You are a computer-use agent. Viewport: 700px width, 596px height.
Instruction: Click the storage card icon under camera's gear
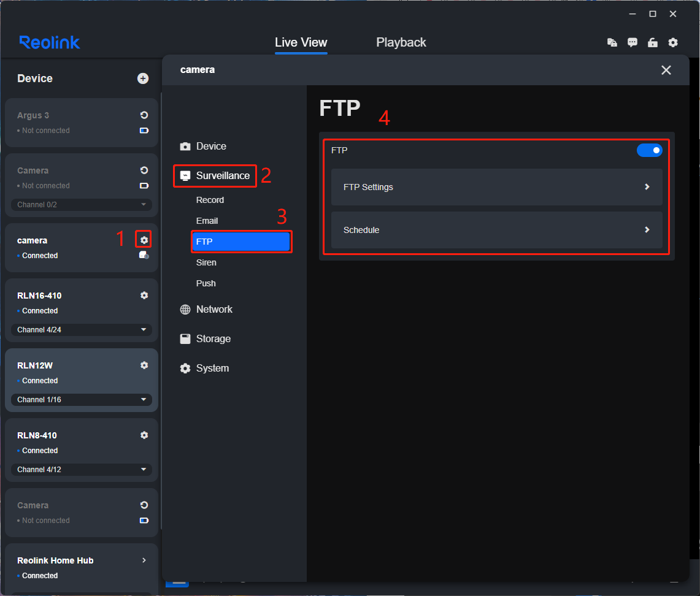click(x=144, y=255)
